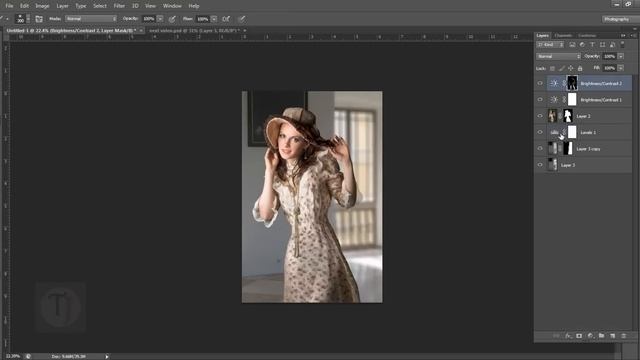This screenshot has height=360, width=640.
Task: Switch to second document tab
Action: tap(194, 31)
